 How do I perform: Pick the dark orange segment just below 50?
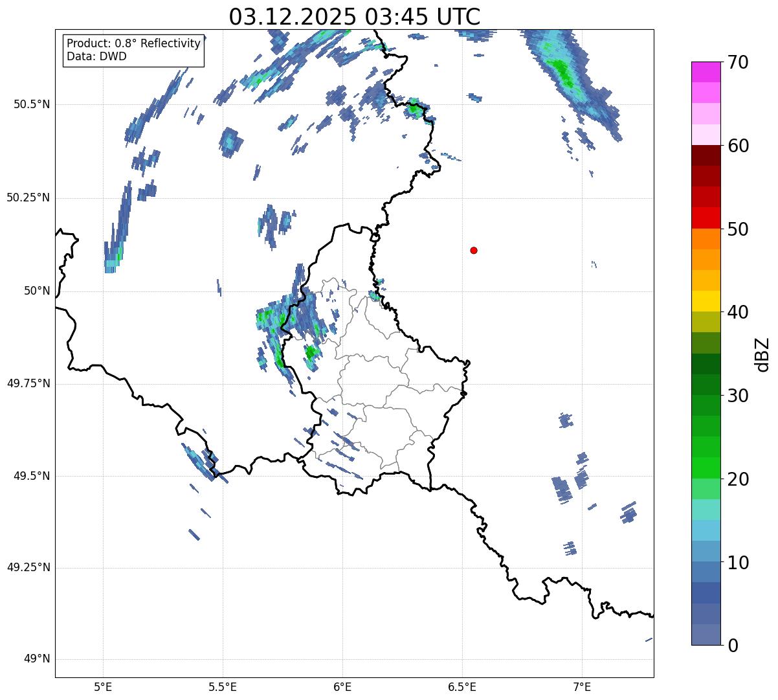click(x=706, y=239)
